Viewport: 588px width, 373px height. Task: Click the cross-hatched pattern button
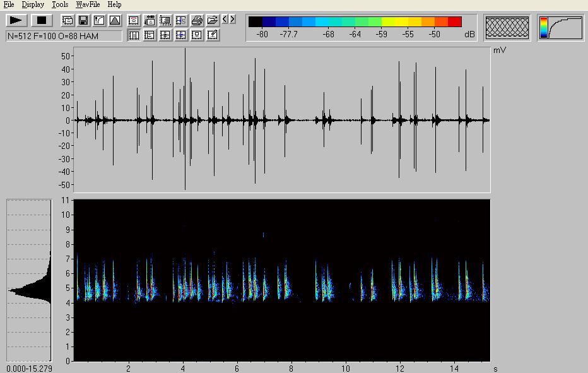(x=507, y=28)
